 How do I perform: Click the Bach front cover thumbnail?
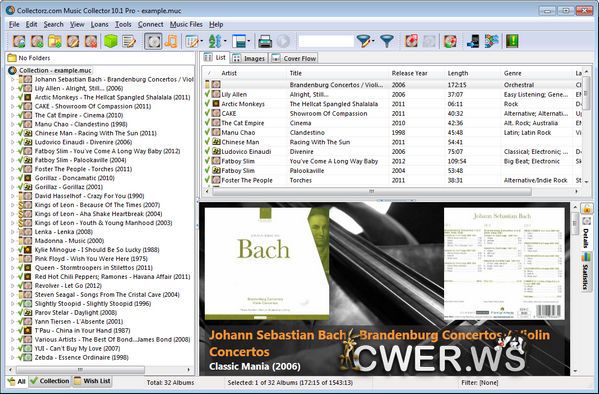[267, 264]
